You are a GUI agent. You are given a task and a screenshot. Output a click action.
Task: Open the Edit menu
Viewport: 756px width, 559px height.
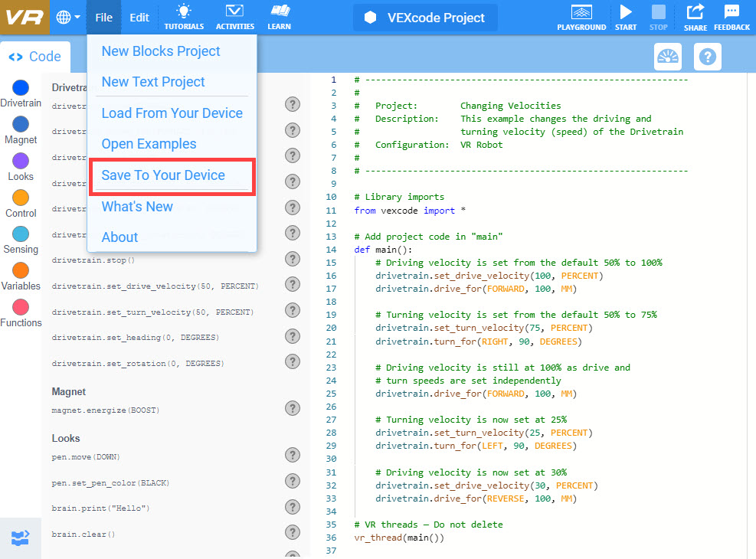click(139, 18)
